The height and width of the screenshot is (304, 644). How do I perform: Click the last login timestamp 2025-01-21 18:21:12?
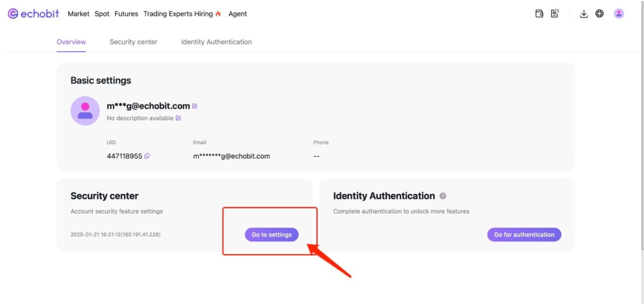[115, 234]
